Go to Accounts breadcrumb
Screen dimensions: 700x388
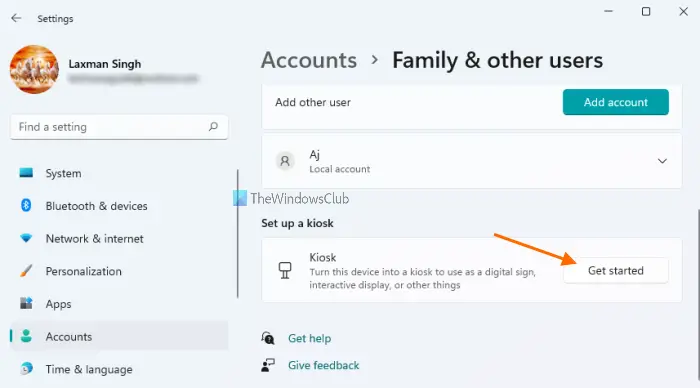(x=309, y=60)
